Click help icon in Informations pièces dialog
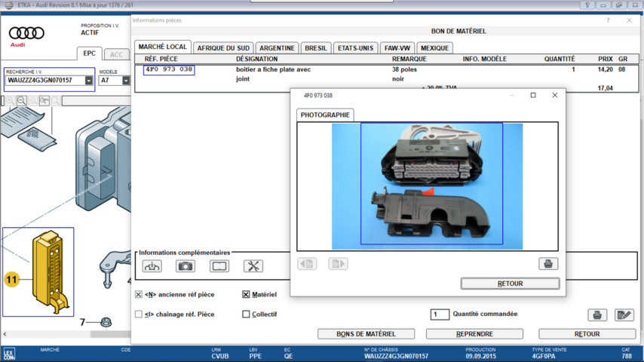The height and width of the screenshot is (362, 644). (x=609, y=20)
